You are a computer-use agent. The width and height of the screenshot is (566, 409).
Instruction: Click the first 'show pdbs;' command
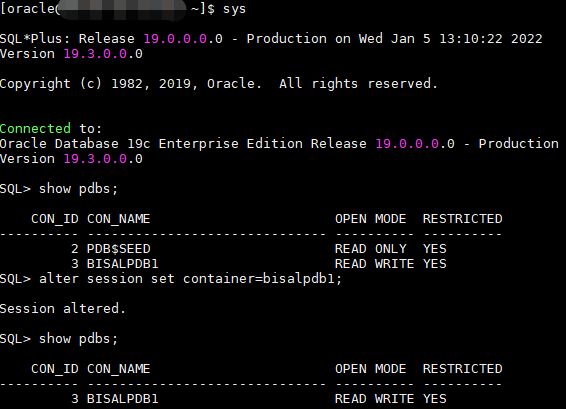[x=78, y=189]
